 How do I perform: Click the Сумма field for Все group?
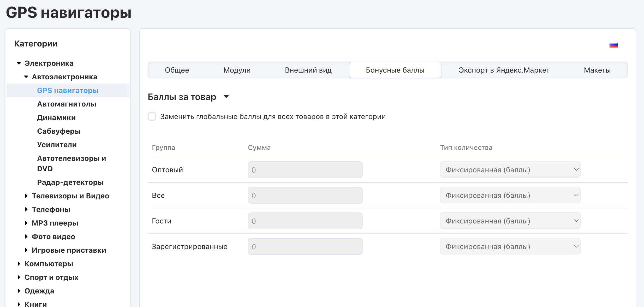tap(305, 195)
